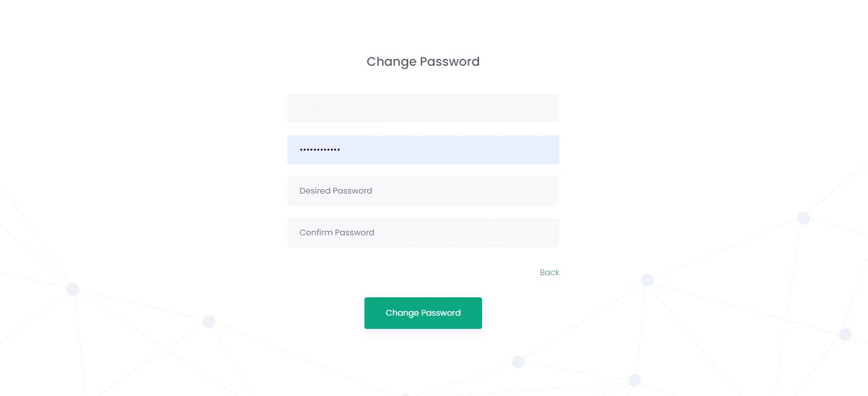Click the leftmost background network node
868x396 pixels.
pyautogui.click(x=73, y=289)
